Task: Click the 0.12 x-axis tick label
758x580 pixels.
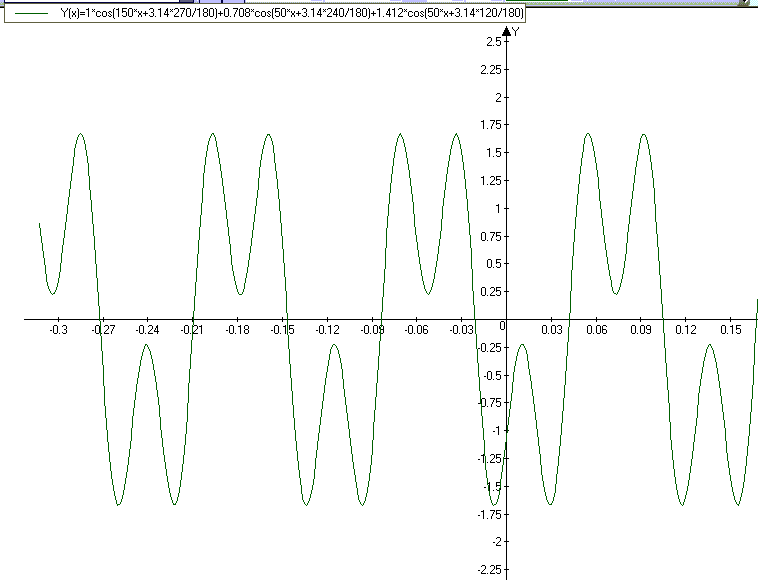Action: tap(685, 330)
